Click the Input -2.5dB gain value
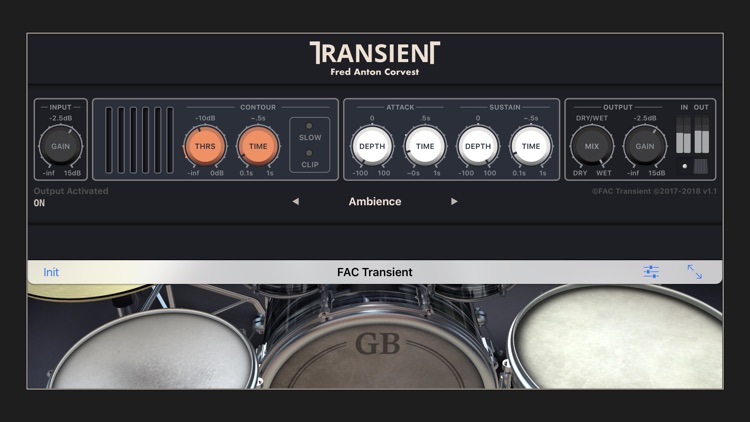Image resolution: width=750 pixels, height=422 pixels. point(61,118)
